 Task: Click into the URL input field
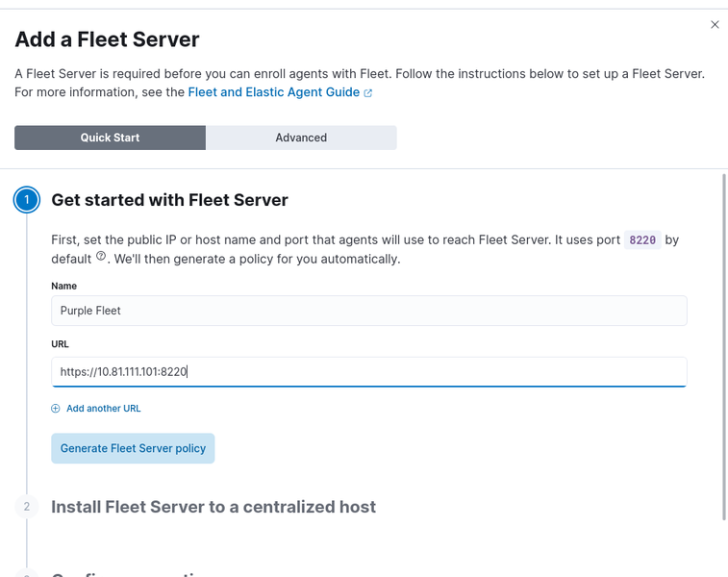pos(368,372)
